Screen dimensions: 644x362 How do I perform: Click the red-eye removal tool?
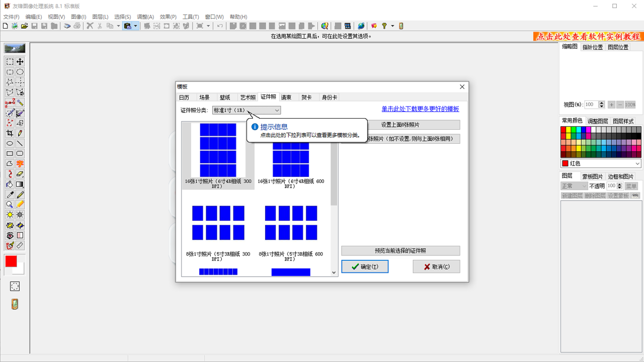[x=10, y=235]
